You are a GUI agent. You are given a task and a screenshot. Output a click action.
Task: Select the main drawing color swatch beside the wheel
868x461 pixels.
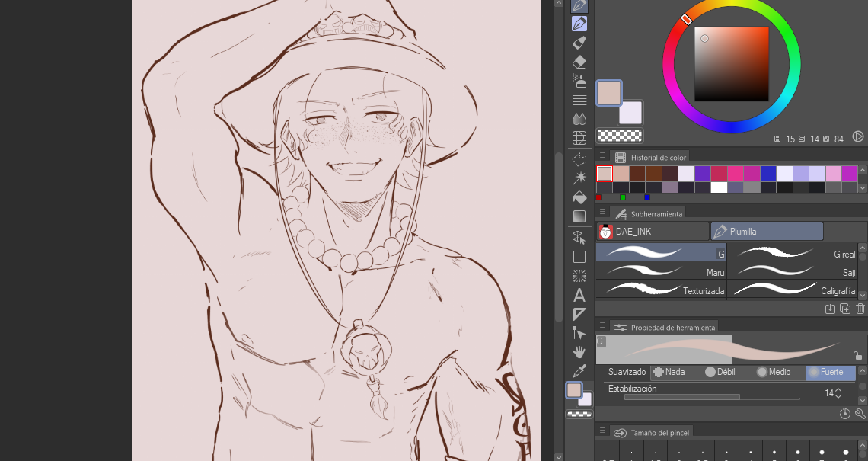[609, 93]
